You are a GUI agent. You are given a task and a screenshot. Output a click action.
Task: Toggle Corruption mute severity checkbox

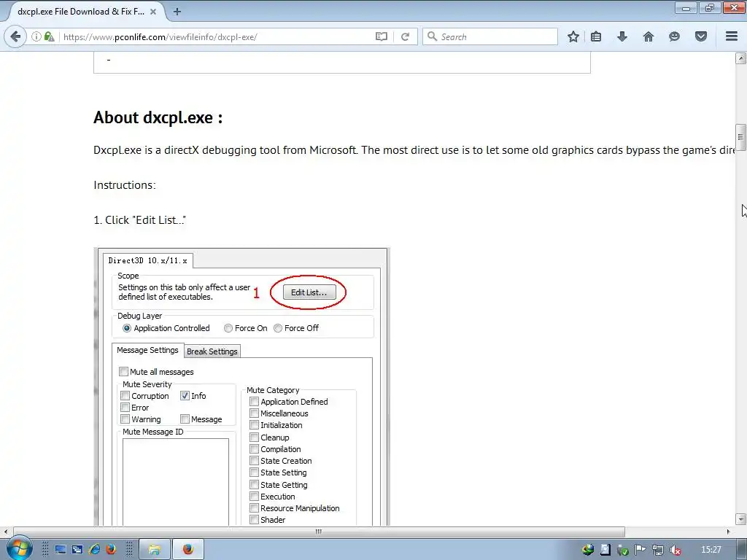coord(125,396)
